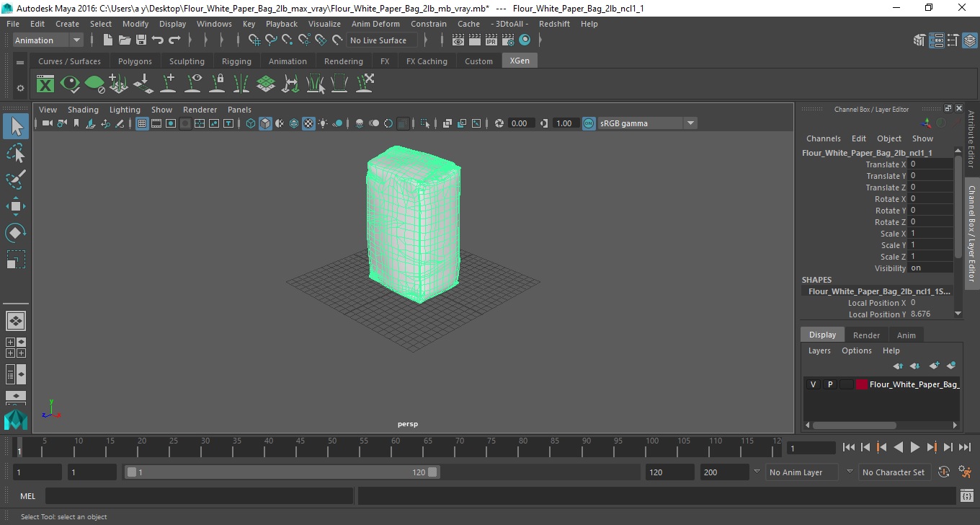Click the add guide icon with plus sign
Screen dimensions: 980x525
pyautogui.click(x=168, y=84)
